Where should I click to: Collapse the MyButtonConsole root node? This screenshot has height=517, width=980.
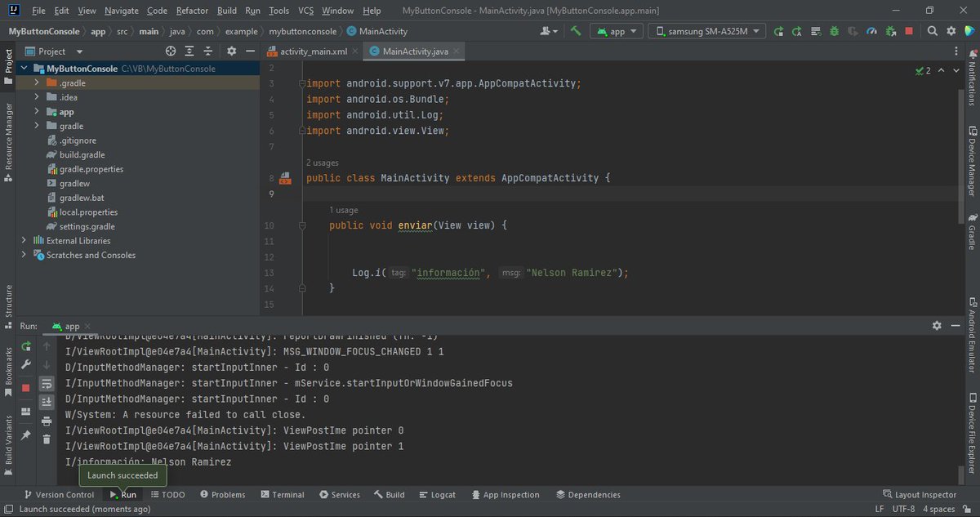point(24,69)
